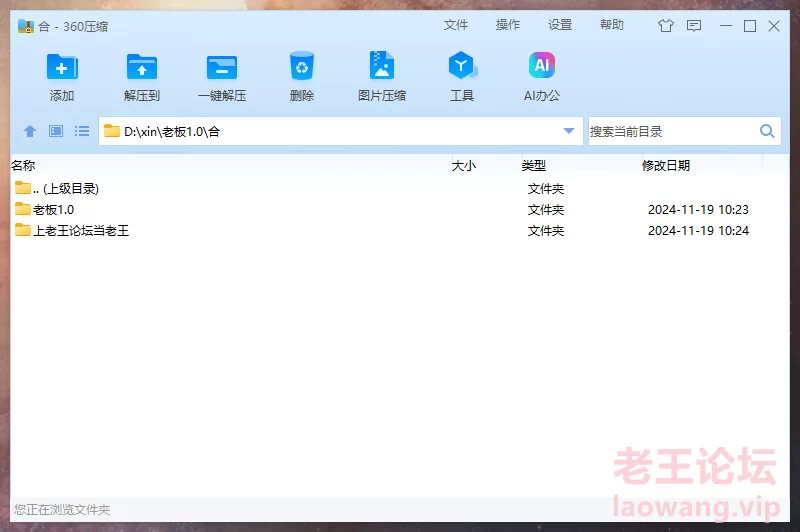Click the search magnifier icon

pos(767,131)
